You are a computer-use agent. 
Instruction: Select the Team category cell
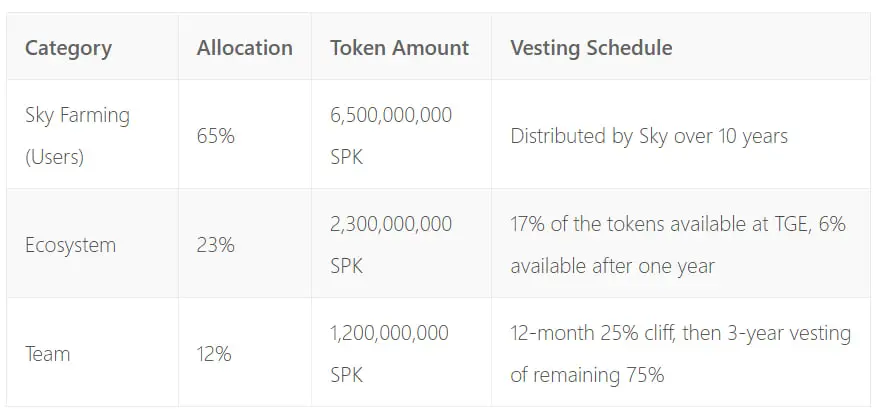(x=48, y=354)
